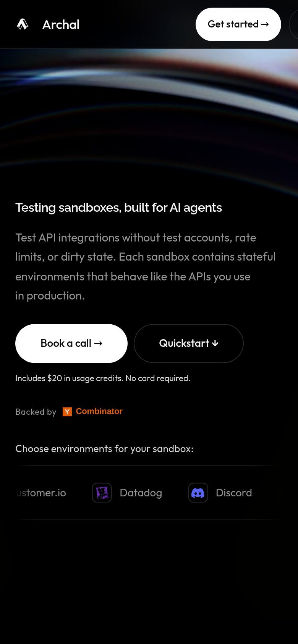
Task: Choose the Datadog environment label
Action: coord(141,493)
